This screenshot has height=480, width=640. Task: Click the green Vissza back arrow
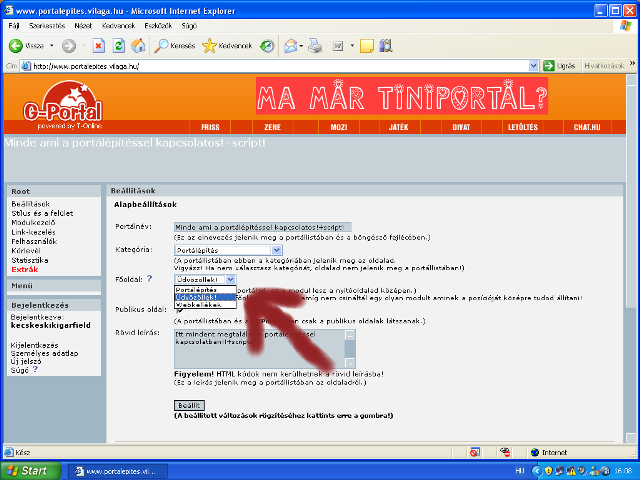pos(16,46)
